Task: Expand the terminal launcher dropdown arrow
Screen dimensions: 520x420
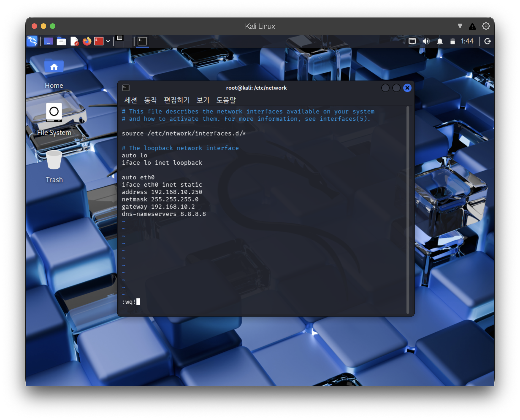Action: click(x=108, y=41)
